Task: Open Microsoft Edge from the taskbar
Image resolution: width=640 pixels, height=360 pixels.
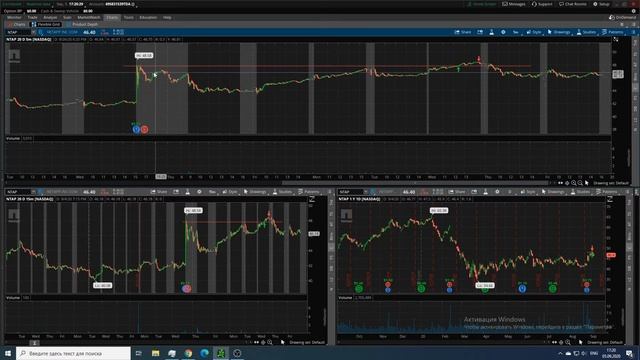Action: point(204,353)
